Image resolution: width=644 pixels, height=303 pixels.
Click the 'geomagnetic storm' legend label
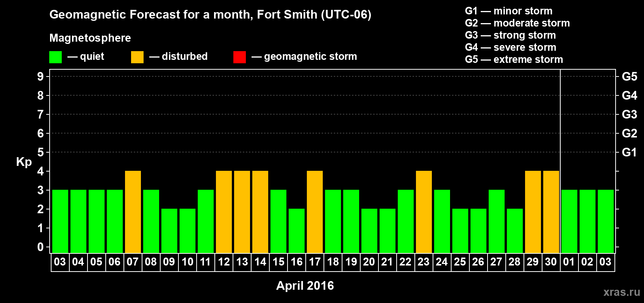[x=310, y=57]
